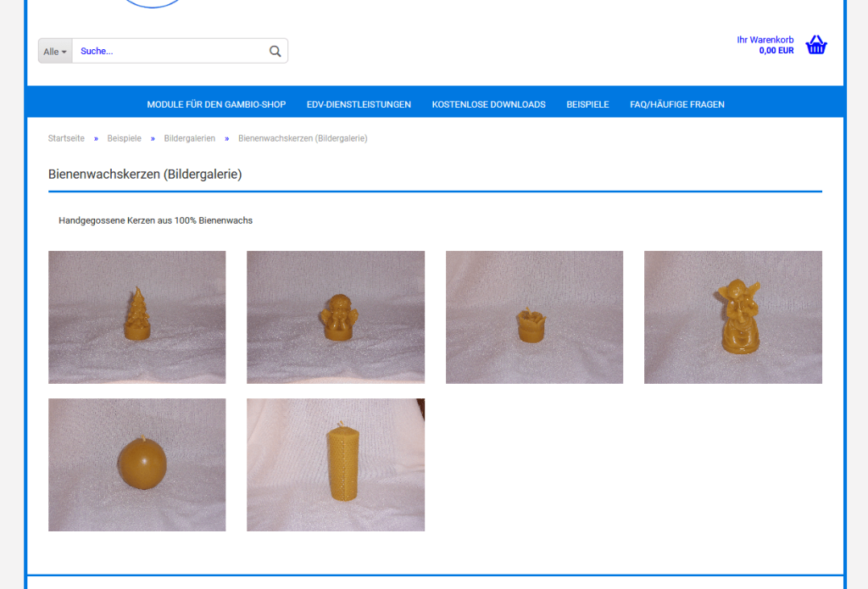Open 'FAQ/Häufige Fragen' menu item

(676, 104)
